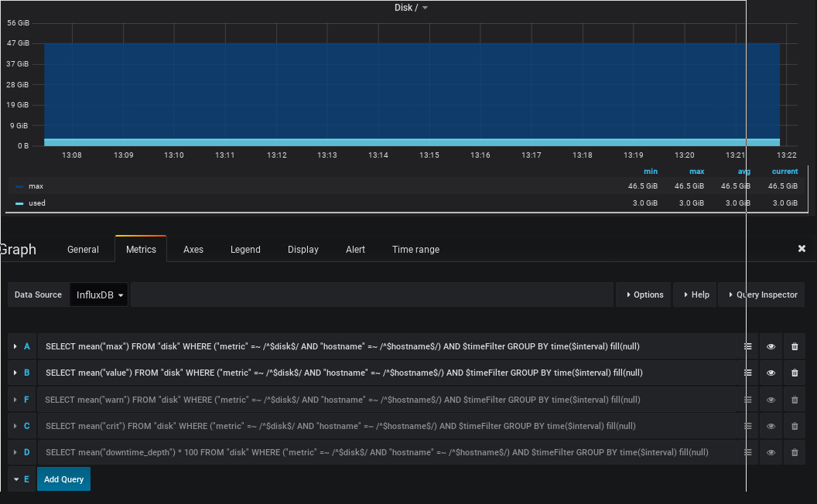Sort legend by max column header

click(x=696, y=172)
